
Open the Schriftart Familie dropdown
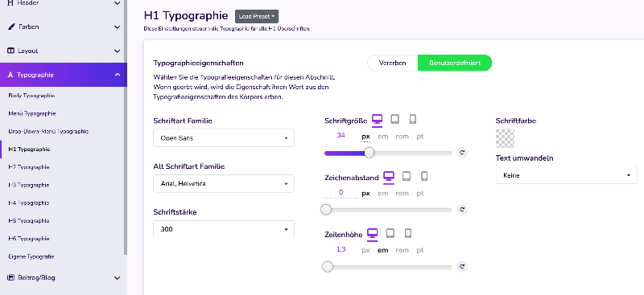224,138
